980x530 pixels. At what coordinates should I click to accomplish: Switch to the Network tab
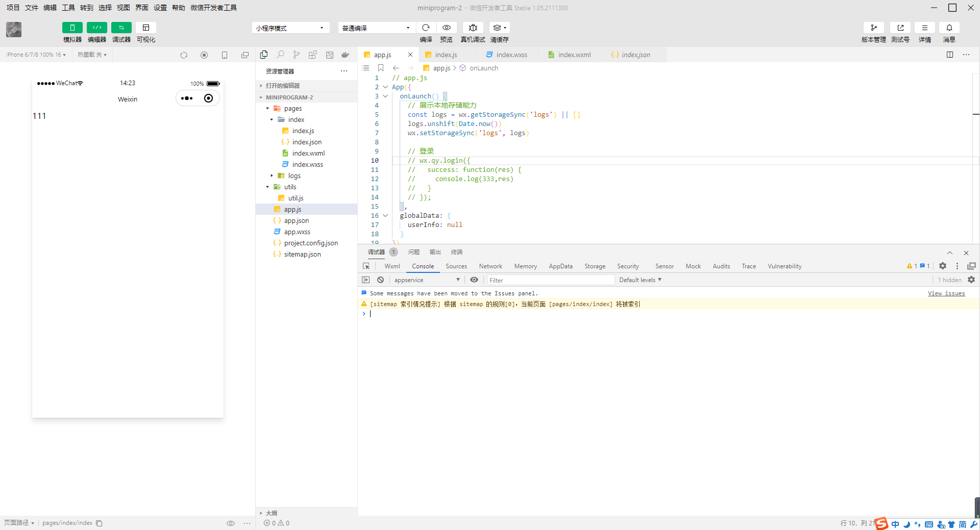[490, 266]
